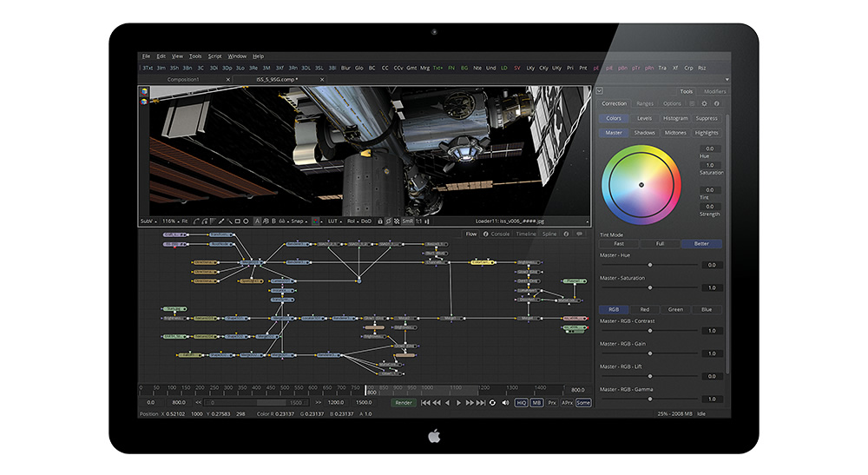Click the Master - RGB - Gain slider
This screenshot has height=475, width=868.
(x=650, y=353)
